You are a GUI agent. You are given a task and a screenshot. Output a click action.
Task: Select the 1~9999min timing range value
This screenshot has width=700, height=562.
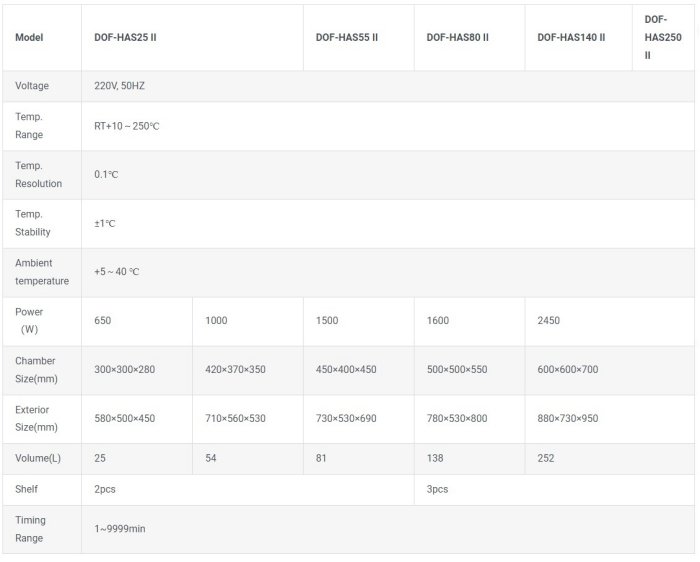tap(119, 528)
